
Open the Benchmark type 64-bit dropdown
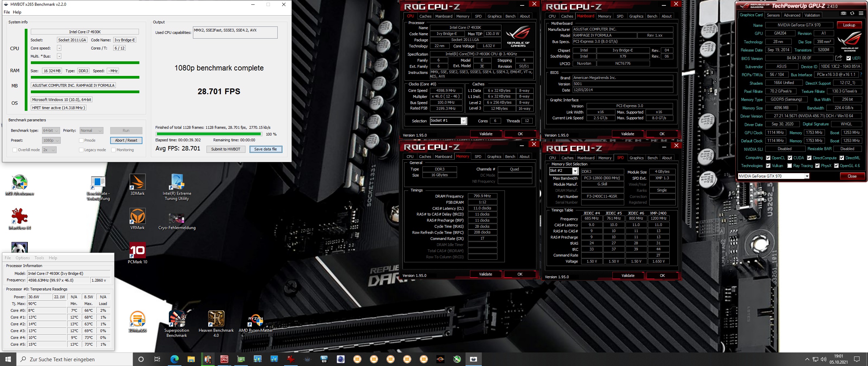click(x=51, y=130)
